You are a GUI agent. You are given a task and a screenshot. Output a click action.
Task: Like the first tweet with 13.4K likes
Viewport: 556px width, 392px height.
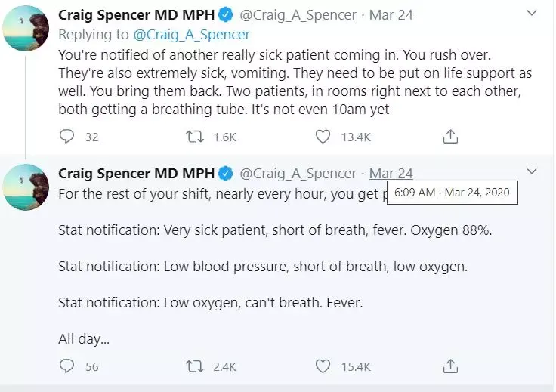(323, 137)
